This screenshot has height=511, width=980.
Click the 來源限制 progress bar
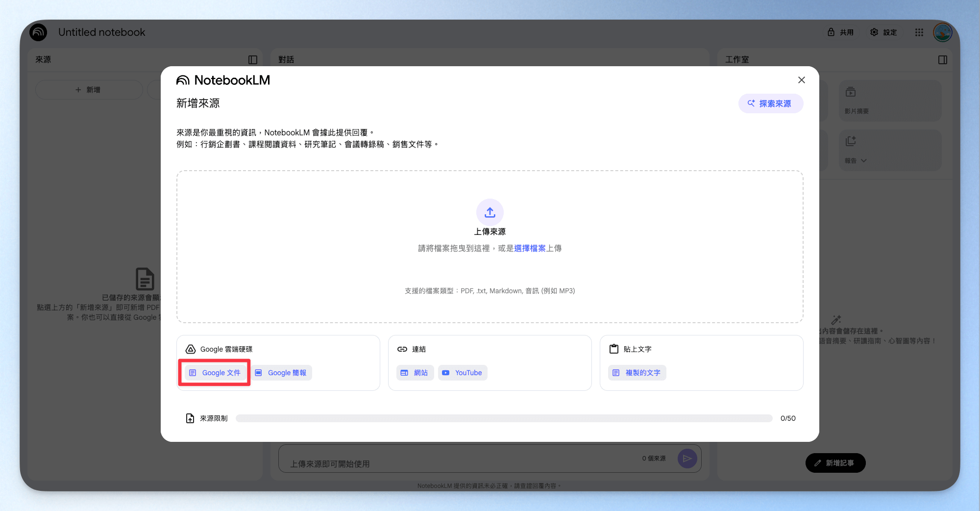504,418
